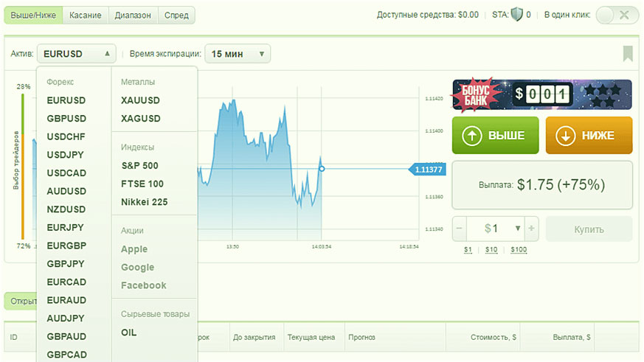Choose XAUUSD under Металлы
644x362 pixels.
click(x=140, y=100)
